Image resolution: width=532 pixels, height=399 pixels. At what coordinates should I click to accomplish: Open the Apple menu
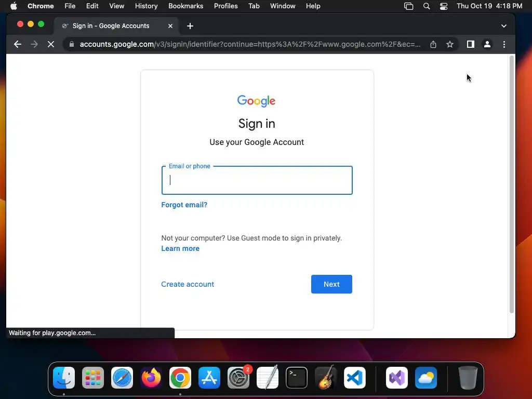tap(14, 6)
